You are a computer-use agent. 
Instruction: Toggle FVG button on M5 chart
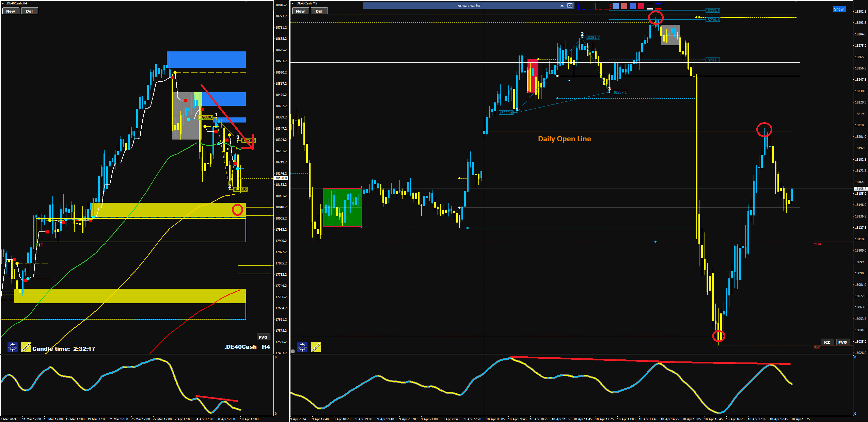pos(842,342)
